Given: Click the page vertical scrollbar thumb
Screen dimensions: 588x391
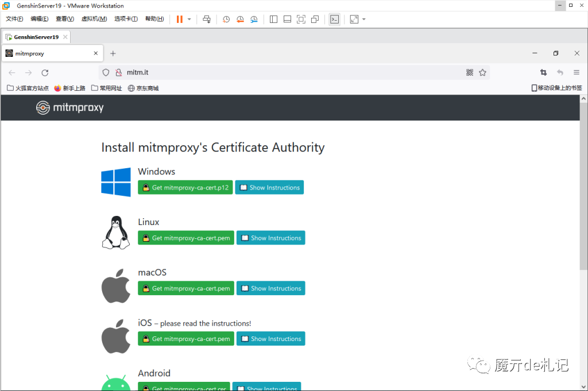Looking at the screenshot, I should click(x=583, y=187).
